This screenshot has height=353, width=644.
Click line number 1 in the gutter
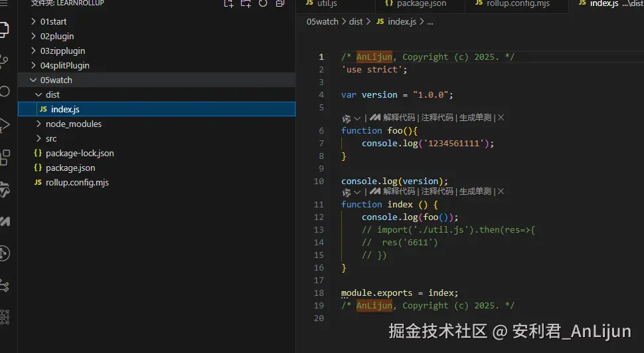pos(321,57)
